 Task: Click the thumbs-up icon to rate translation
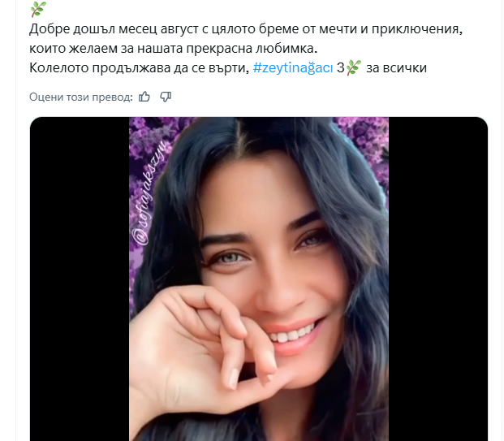coord(144,97)
